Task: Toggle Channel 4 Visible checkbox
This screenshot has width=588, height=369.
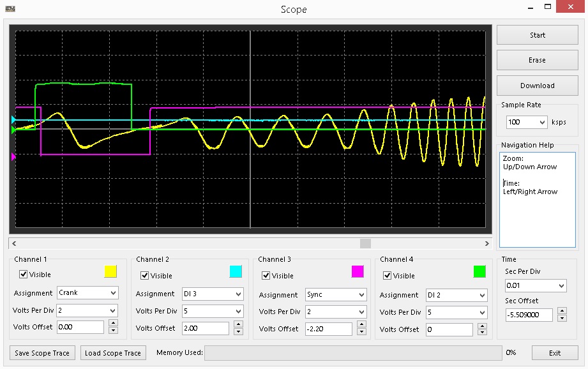Action: coord(388,276)
